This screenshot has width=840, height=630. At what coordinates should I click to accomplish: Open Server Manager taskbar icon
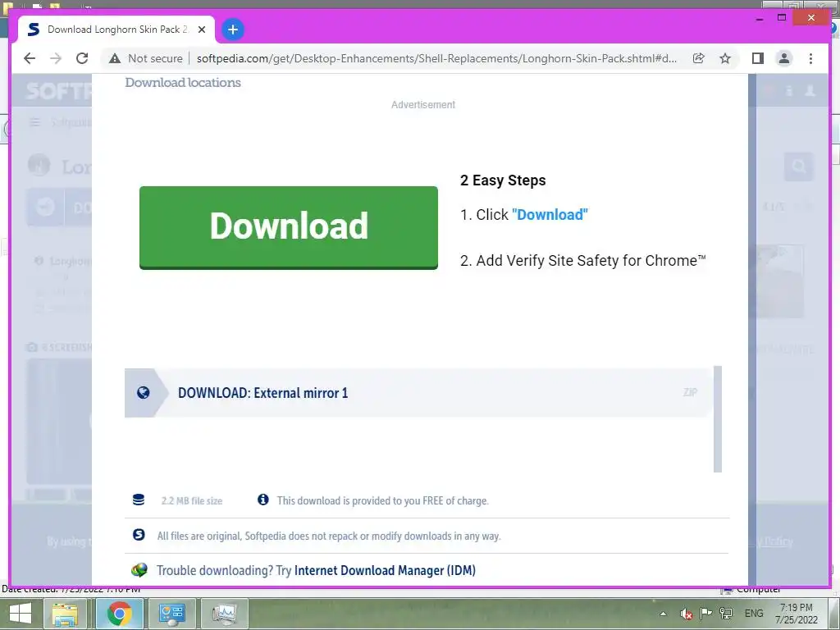[x=171, y=614]
